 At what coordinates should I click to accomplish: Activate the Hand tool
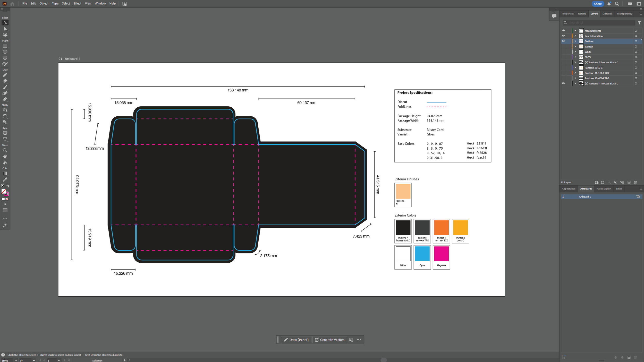tap(5, 156)
